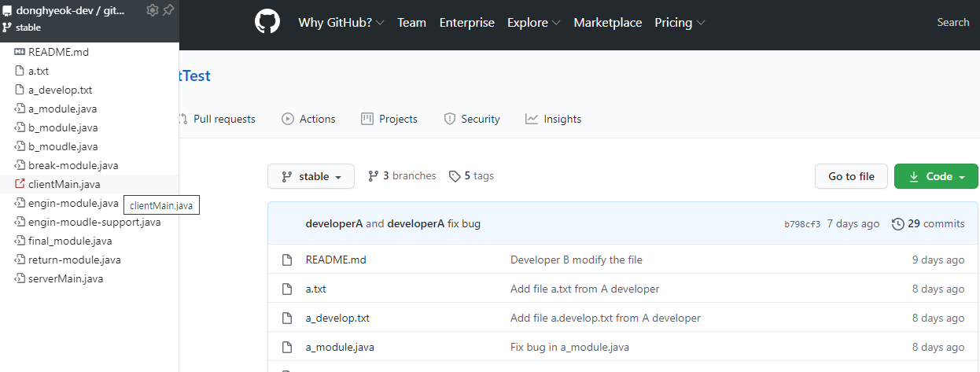Open return-module.java in sidebar tree
Viewport: 980px width, 372px height.
coord(75,260)
